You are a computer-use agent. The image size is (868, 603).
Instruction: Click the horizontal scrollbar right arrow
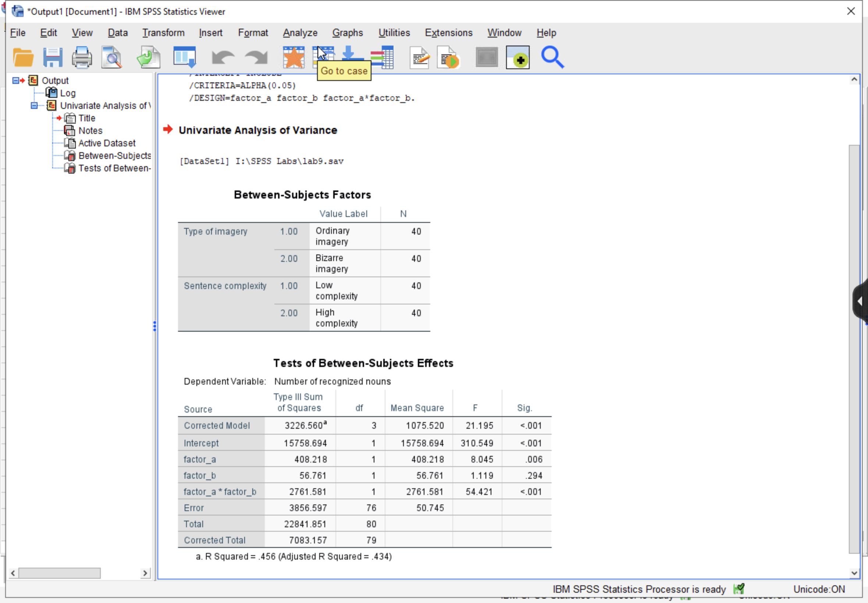[x=146, y=573]
